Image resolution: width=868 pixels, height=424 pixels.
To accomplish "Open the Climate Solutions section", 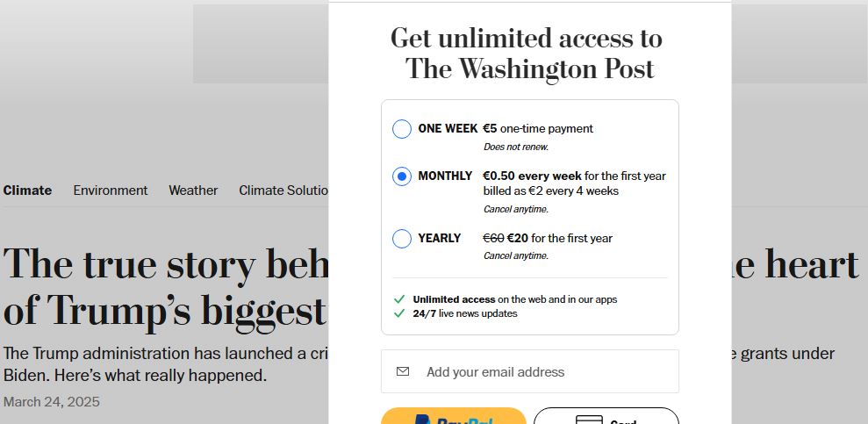I will [283, 190].
